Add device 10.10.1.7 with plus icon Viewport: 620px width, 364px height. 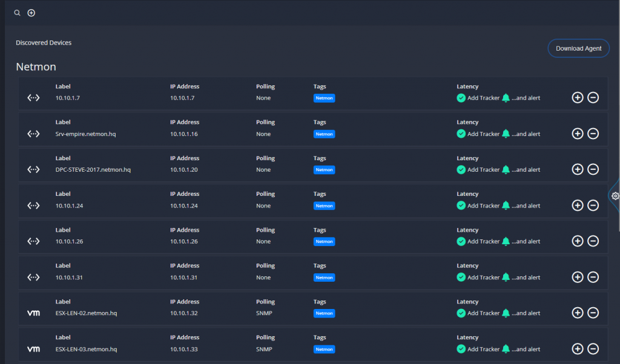point(577,97)
